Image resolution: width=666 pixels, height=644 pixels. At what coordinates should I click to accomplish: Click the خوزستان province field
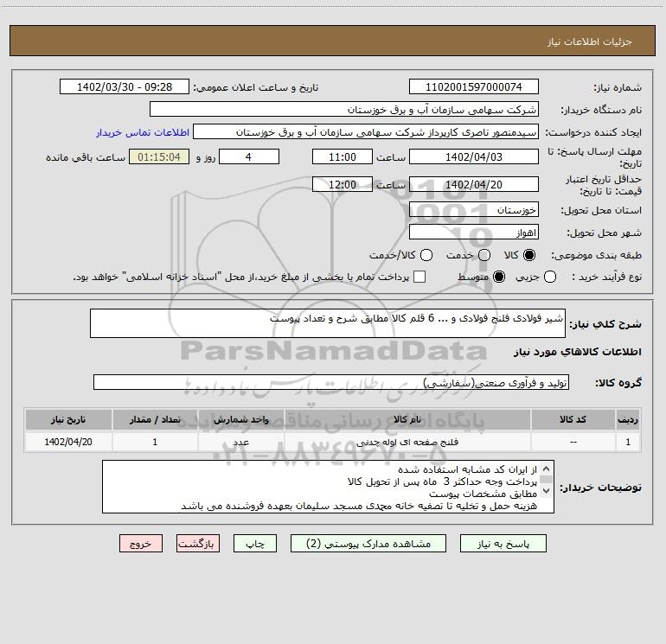(x=474, y=210)
